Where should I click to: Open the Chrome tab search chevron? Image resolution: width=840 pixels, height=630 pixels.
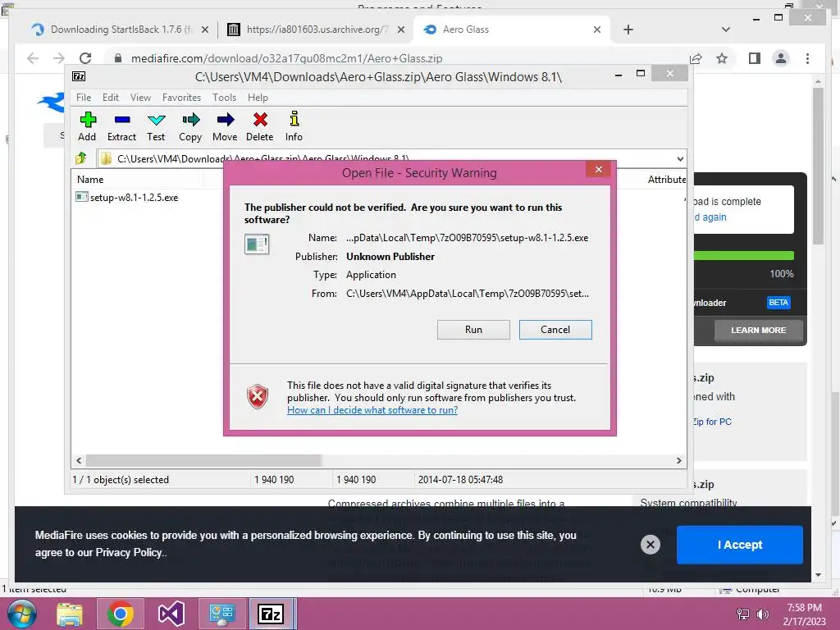pyautogui.click(x=726, y=30)
